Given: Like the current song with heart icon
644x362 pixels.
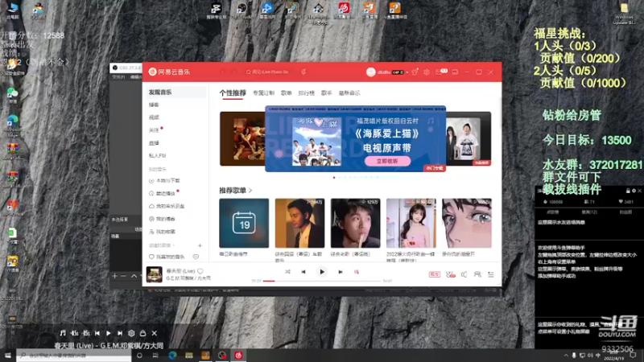Looking at the screenshot, I should (200, 271).
